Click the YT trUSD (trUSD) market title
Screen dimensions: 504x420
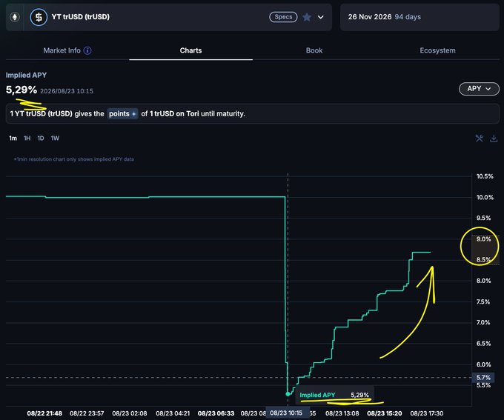(x=80, y=17)
